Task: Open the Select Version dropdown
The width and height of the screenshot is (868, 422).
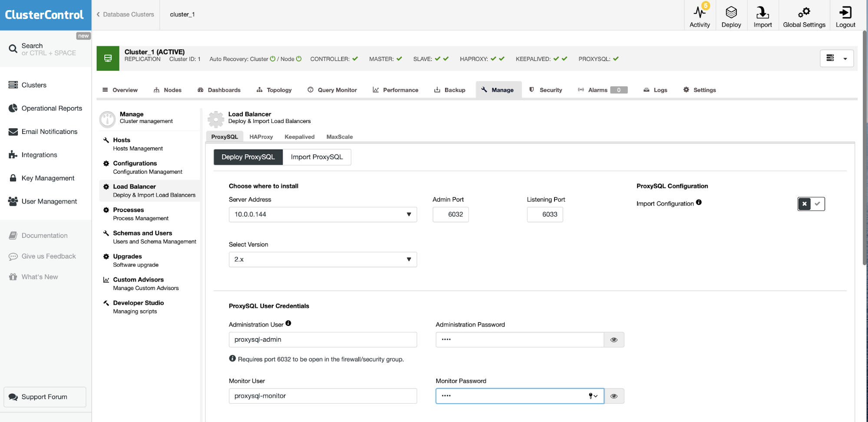Action: click(323, 259)
